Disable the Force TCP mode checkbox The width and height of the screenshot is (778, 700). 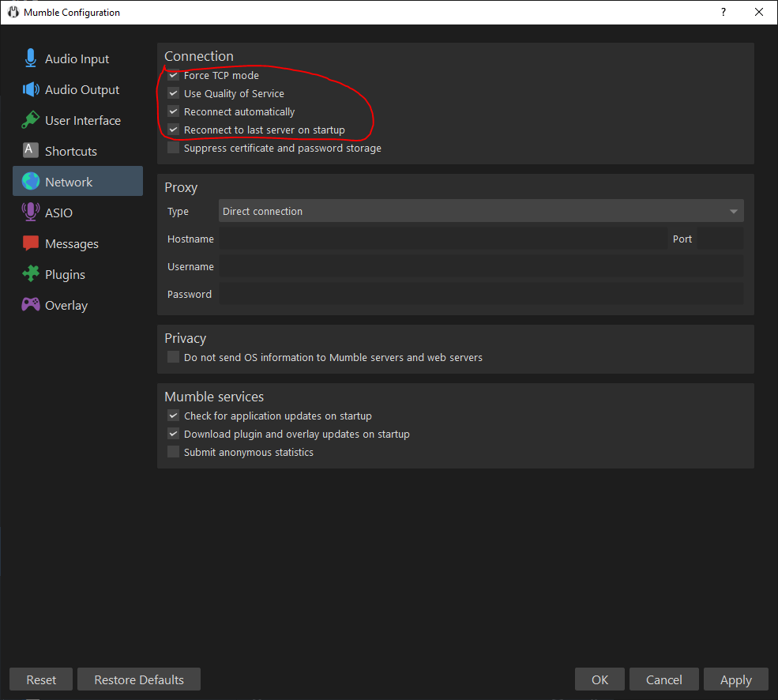point(173,76)
